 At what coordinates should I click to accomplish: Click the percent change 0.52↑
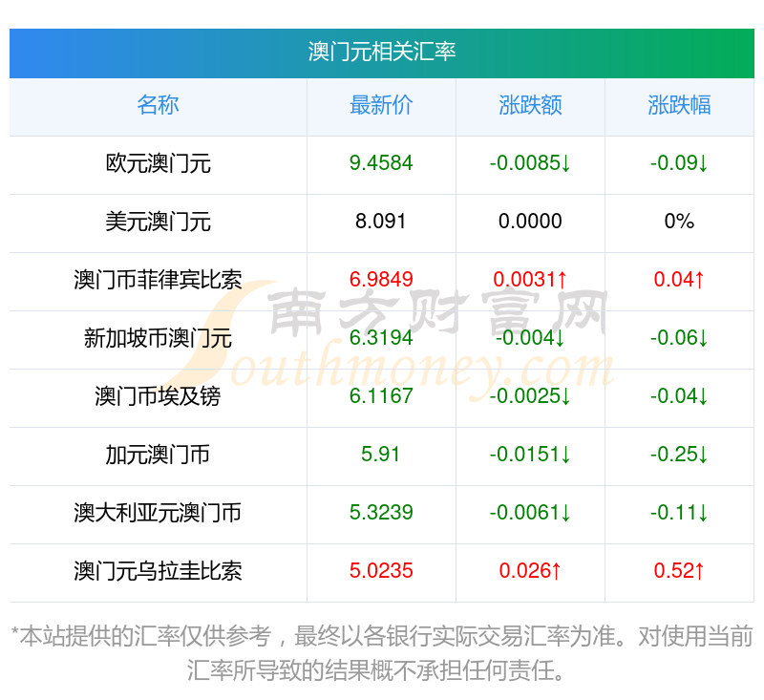[x=679, y=571]
